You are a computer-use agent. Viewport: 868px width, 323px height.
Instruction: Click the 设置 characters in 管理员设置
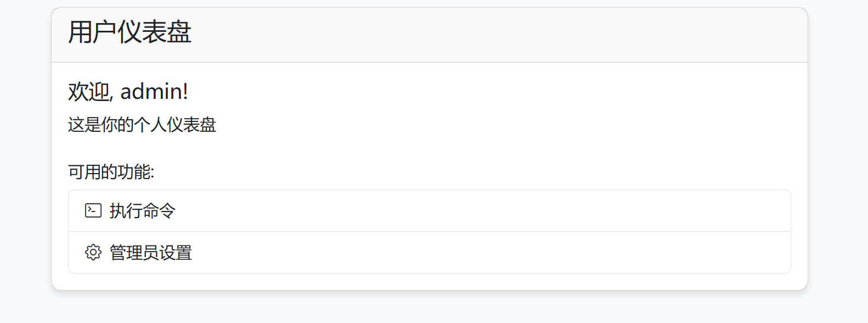[176, 253]
